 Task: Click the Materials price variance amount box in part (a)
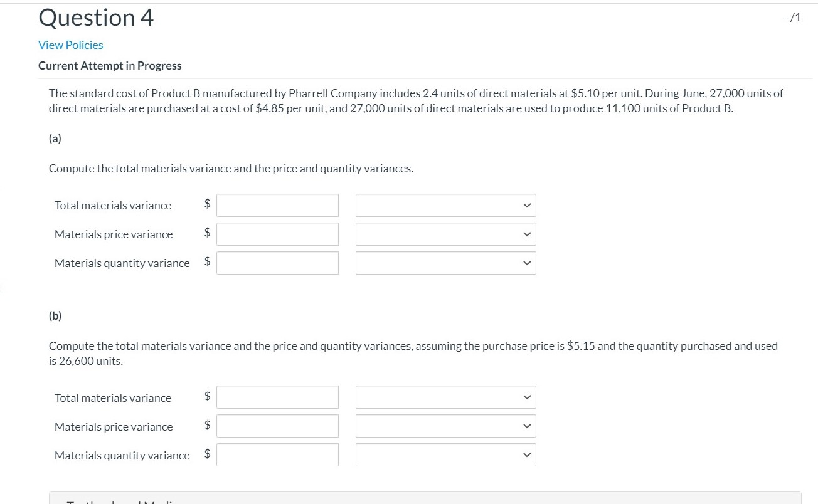coord(277,234)
